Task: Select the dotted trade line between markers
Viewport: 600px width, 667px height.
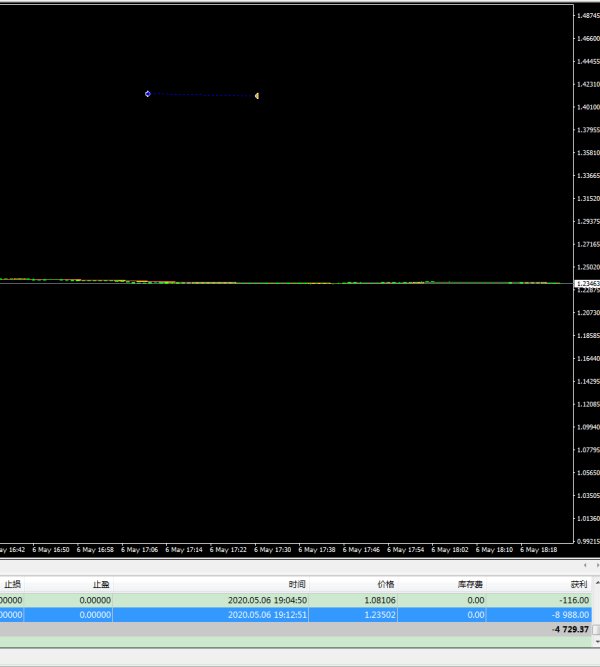Action: pyautogui.click(x=202, y=95)
